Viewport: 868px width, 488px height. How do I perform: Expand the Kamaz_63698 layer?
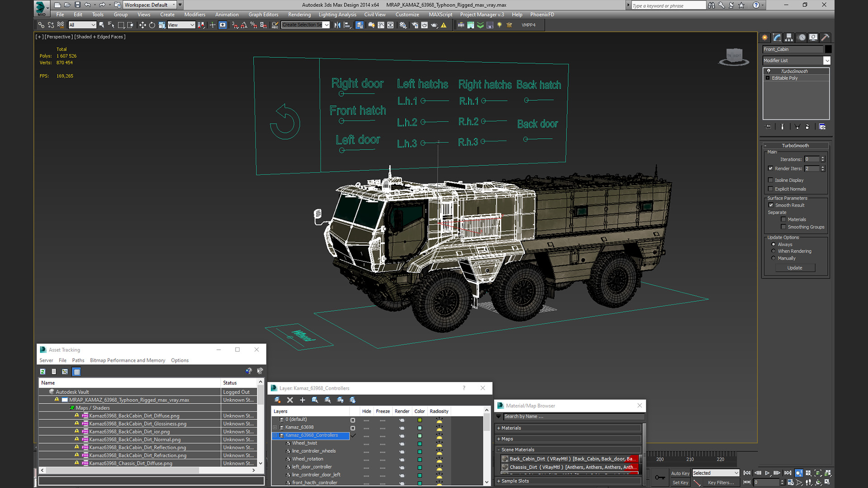click(x=275, y=427)
